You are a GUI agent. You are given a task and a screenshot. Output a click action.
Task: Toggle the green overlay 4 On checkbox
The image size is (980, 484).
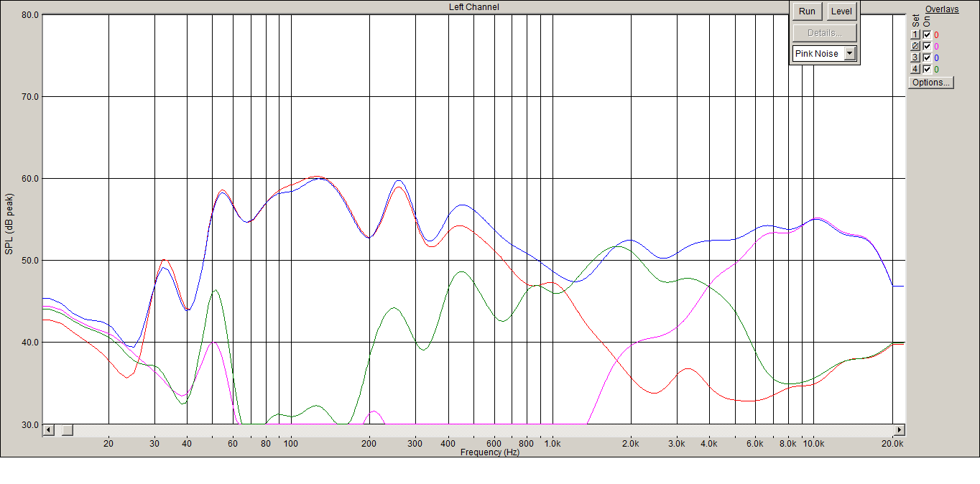pos(927,69)
